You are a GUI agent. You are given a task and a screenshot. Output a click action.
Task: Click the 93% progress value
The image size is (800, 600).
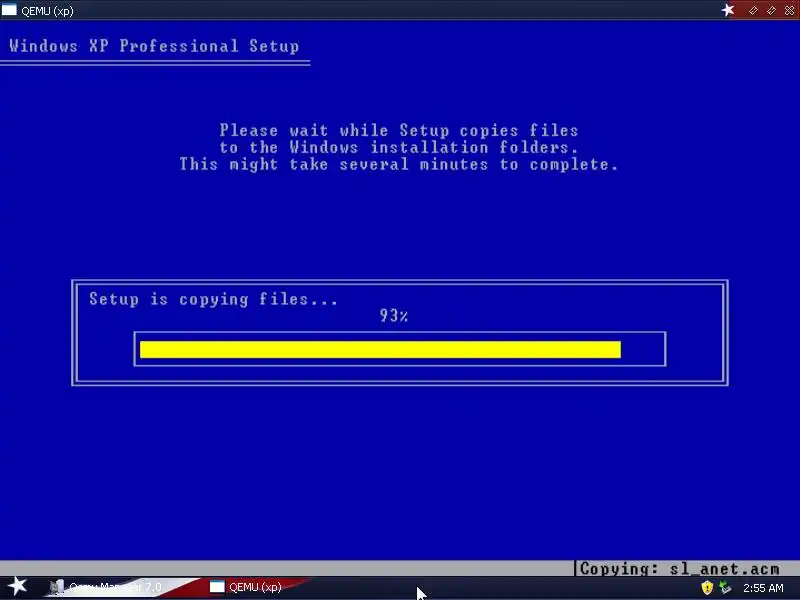[394, 316]
